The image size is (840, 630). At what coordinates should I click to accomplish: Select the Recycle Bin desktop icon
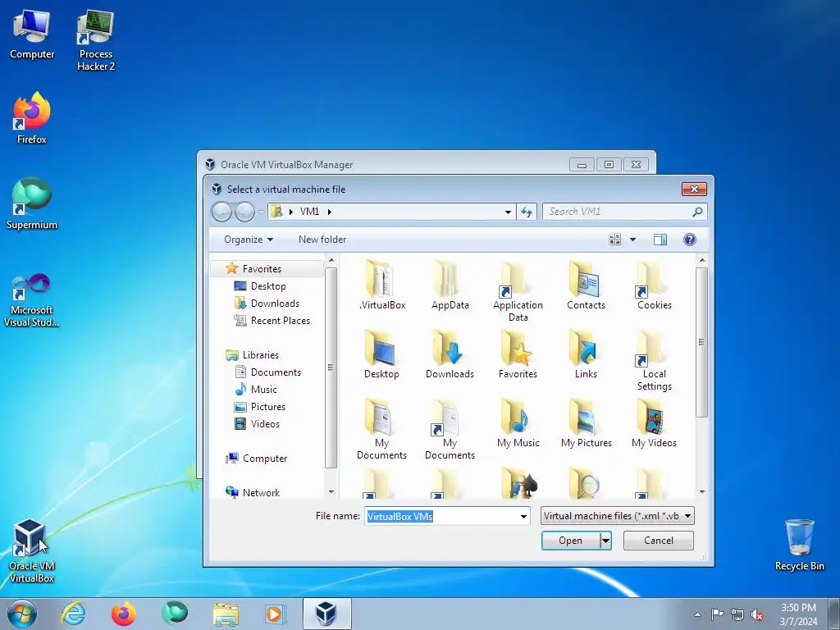tap(799, 545)
